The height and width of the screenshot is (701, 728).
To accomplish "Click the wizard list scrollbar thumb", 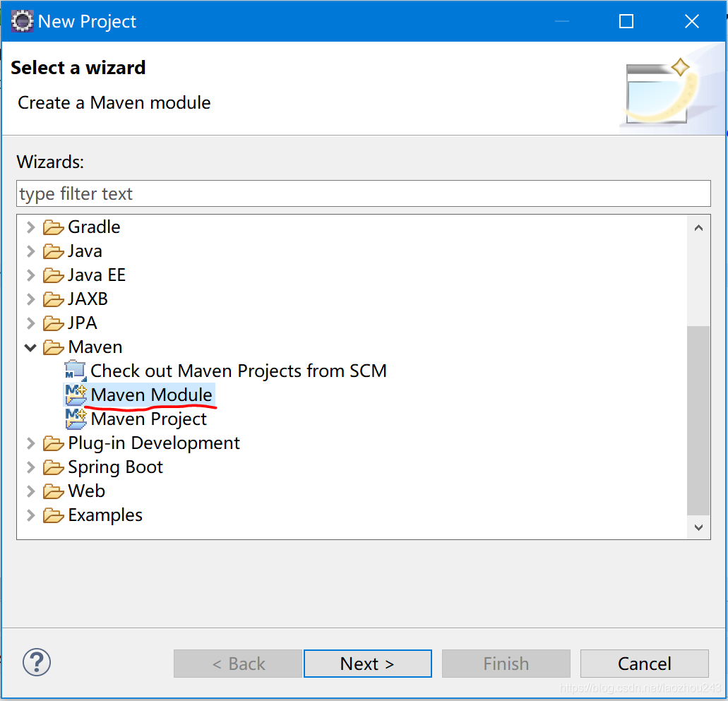I will coord(698,421).
